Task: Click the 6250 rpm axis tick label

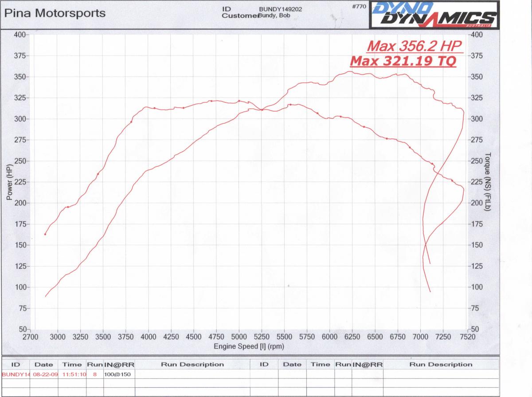Action: tap(352, 338)
